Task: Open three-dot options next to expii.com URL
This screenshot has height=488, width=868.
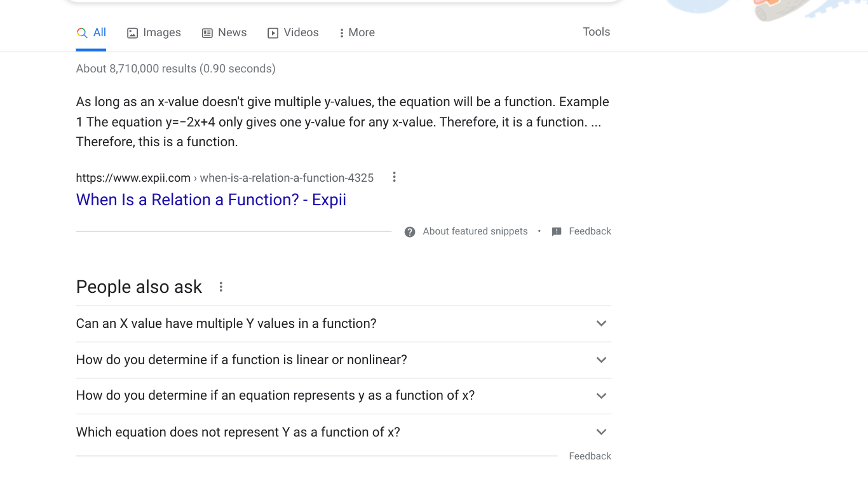Action: [394, 177]
